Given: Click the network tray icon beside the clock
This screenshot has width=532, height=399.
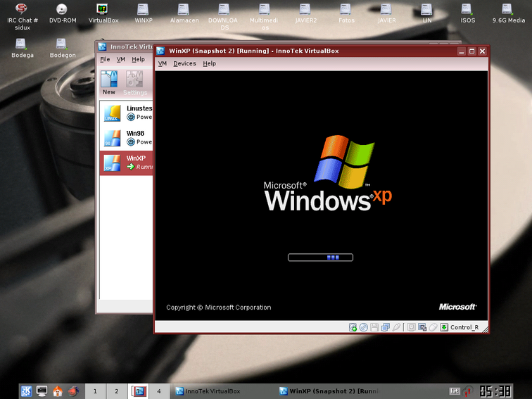Looking at the screenshot, I should [468, 391].
